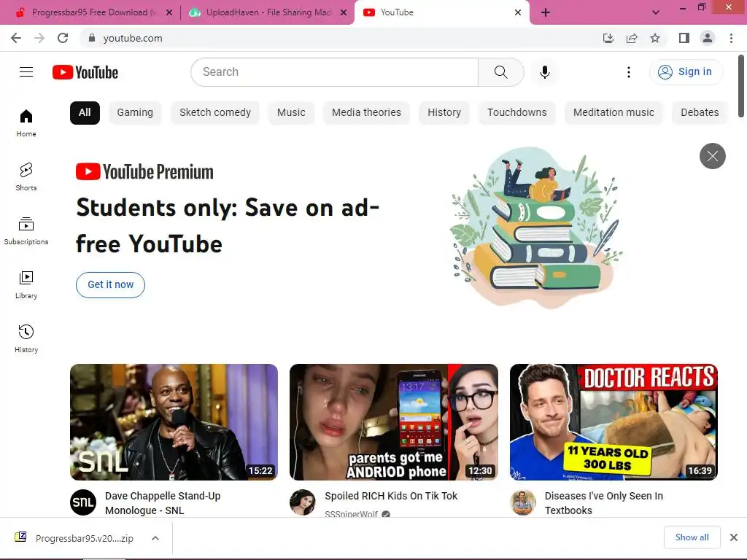Go to Home in the sidebar

coord(26,122)
